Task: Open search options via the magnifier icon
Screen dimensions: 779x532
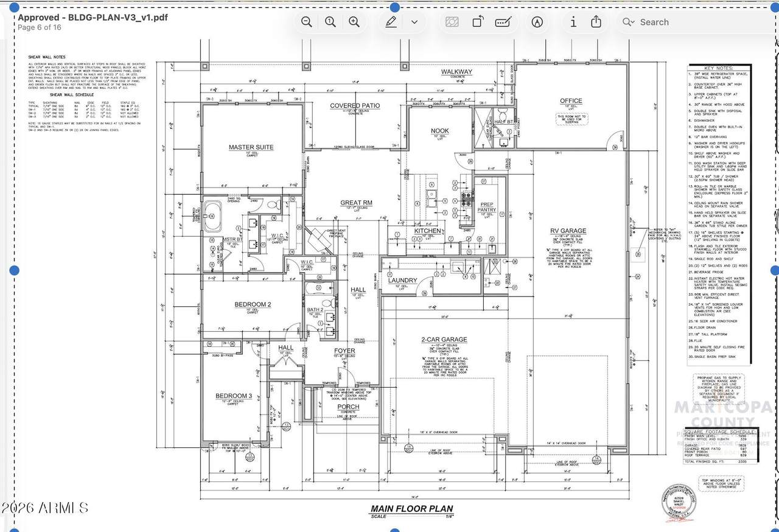Action: point(627,22)
